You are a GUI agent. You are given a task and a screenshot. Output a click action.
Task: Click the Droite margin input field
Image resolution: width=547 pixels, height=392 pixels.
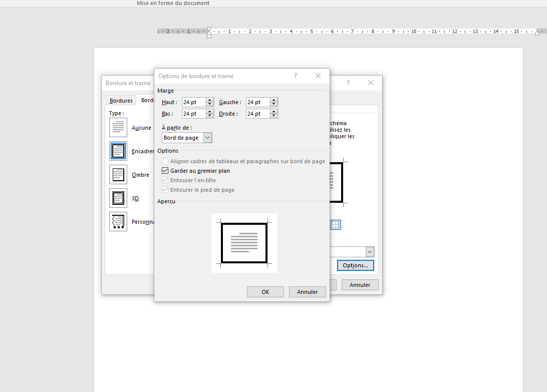tap(258, 114)
